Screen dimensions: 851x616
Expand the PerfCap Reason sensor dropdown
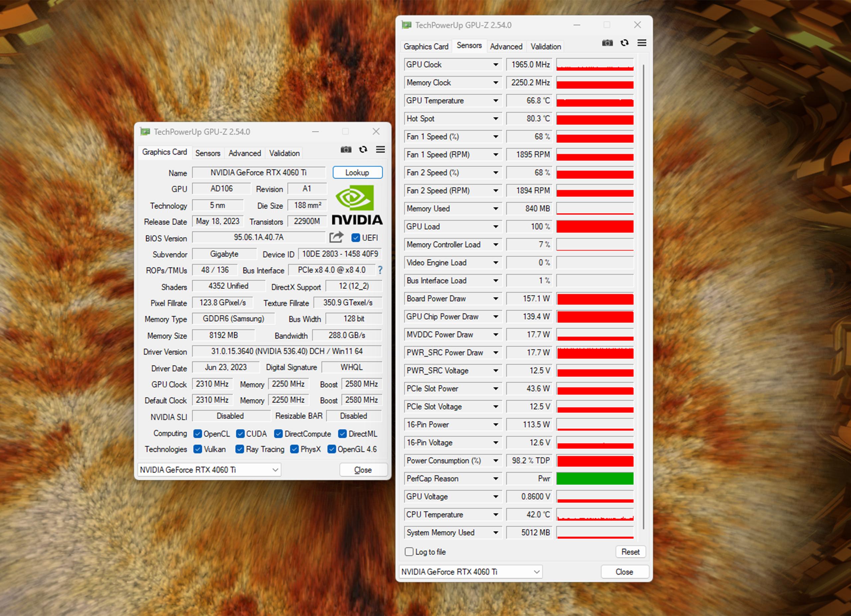[x=495, y=478]
